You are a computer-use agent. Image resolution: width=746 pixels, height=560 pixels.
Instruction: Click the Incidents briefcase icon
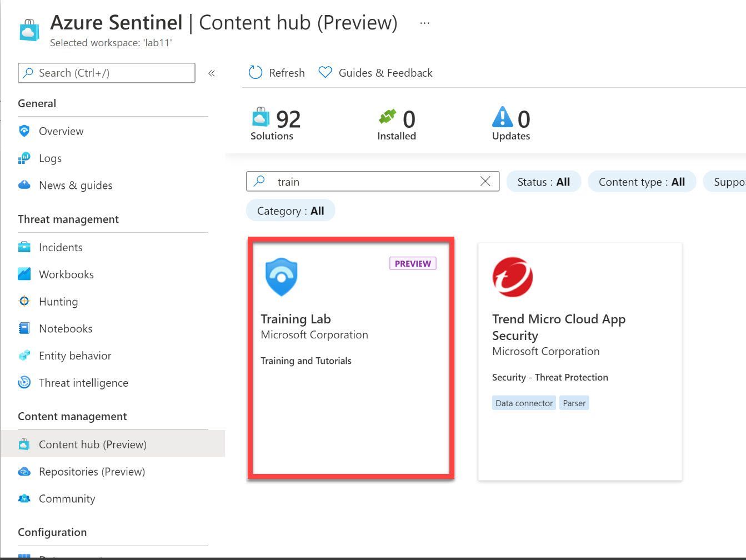(24, 247)
